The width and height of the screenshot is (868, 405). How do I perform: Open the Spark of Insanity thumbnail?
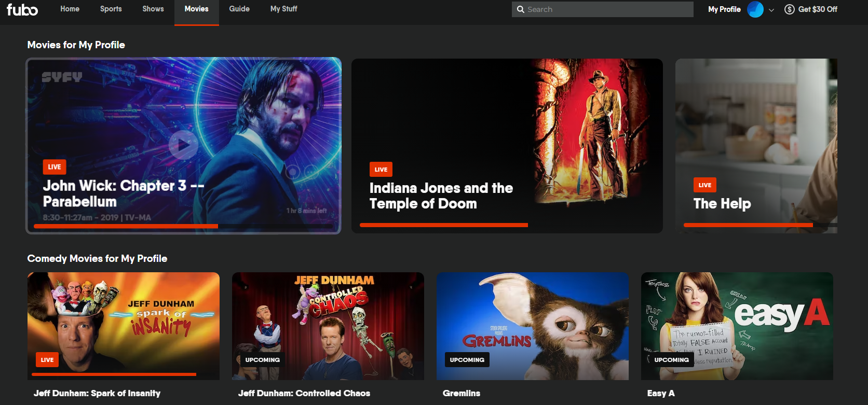click(x=124, y=326)
